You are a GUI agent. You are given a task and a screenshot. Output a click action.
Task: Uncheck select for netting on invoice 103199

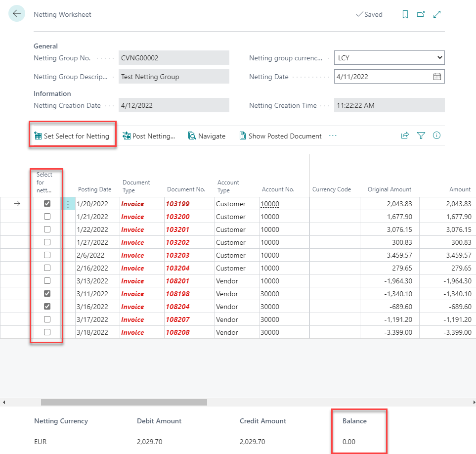coord(47,204)
